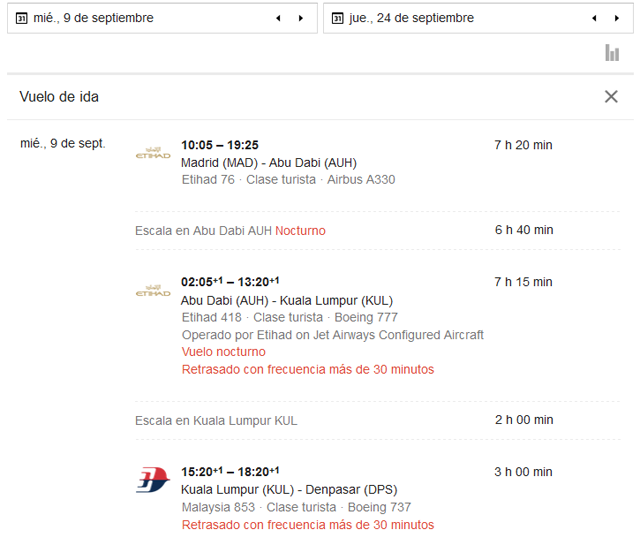Click Etihad logo for Abu Dabi flight
Viewport: 640px width, 545px height.
coord(153,291)
